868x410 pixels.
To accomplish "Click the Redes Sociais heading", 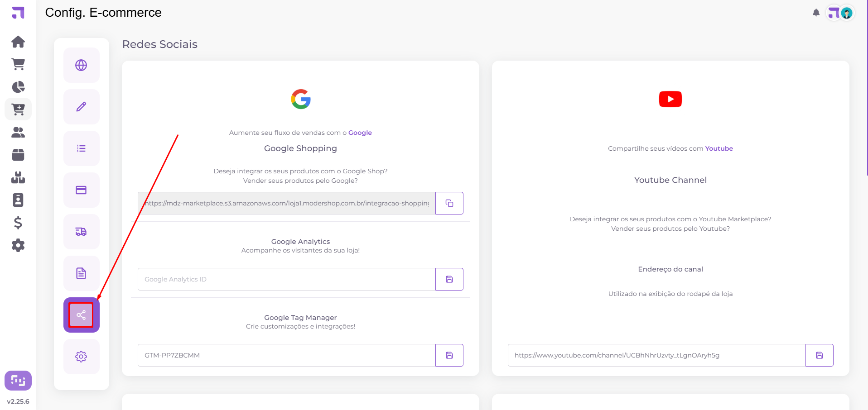I will (160, 44).
